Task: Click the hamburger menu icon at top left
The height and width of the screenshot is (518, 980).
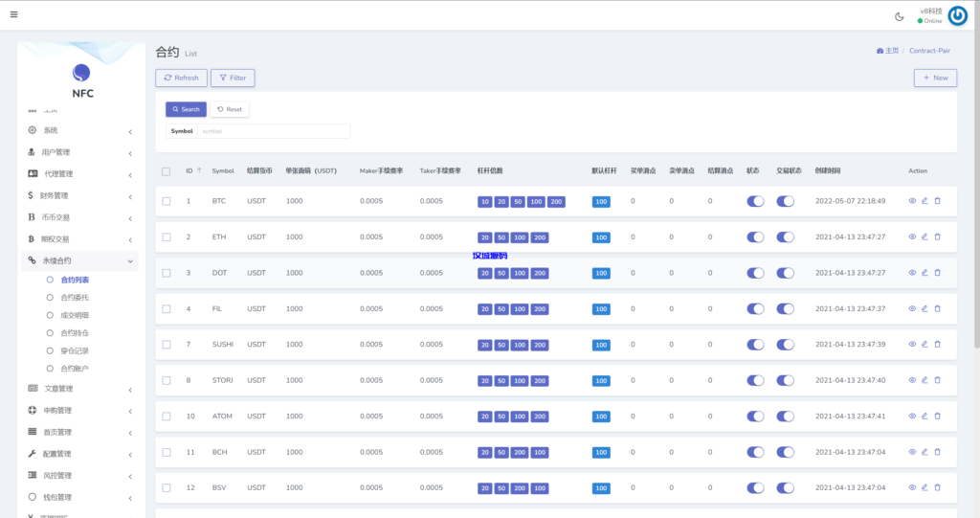Action: click(13, 14)
